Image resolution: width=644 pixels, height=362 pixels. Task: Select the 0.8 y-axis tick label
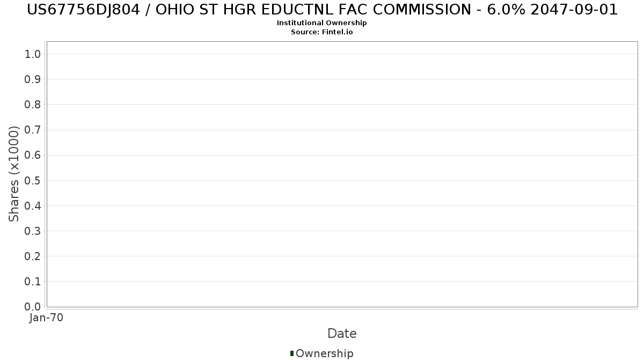point(33,105)
